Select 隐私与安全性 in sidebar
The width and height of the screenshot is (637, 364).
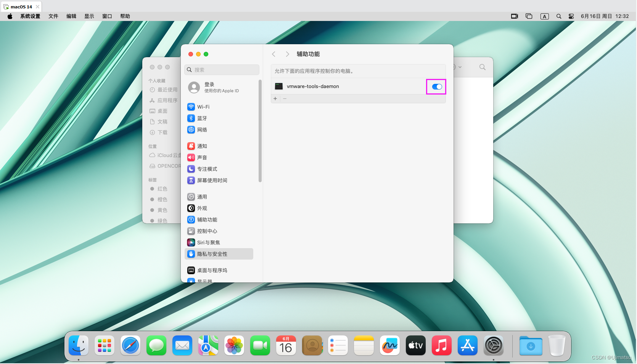click(219, 254)
